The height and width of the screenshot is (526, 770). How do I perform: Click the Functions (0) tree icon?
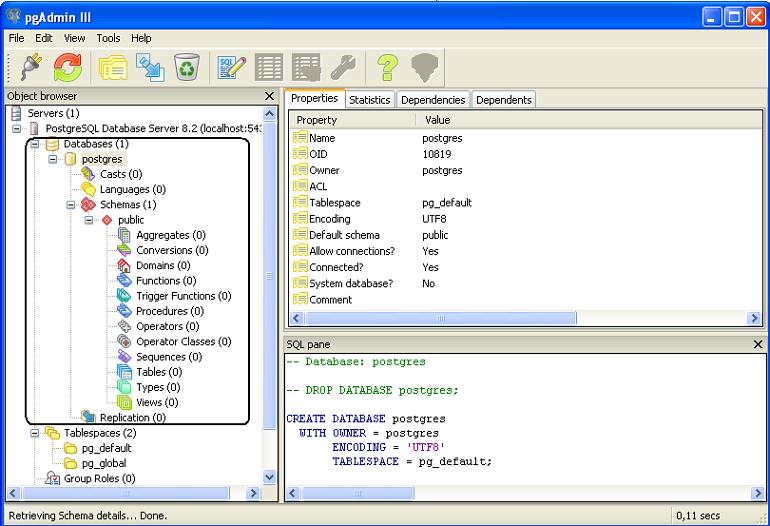coord(124,280)
